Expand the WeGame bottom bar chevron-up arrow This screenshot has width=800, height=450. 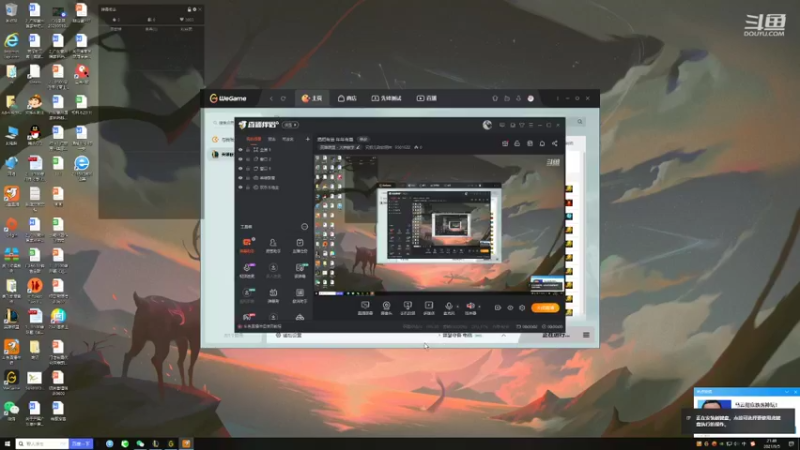pos(504,335)
